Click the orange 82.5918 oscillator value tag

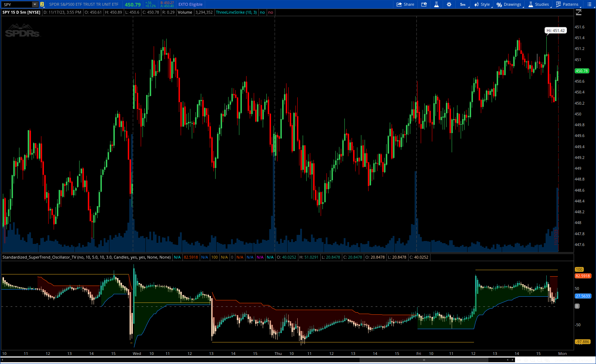583,276
